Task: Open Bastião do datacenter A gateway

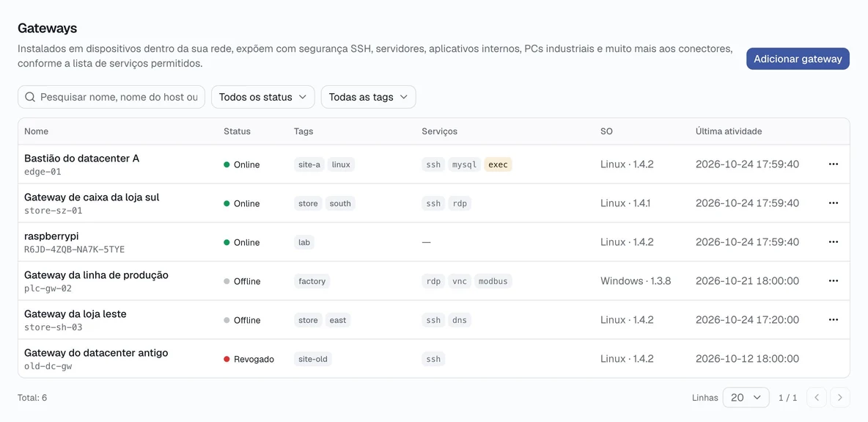Action: pyautogui.click(x=82, y=158)
